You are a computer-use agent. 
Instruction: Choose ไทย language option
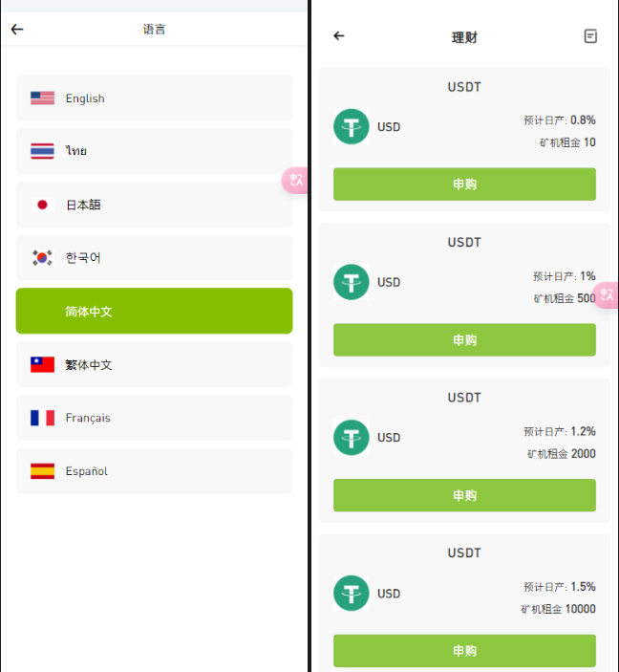click(154, 151)
